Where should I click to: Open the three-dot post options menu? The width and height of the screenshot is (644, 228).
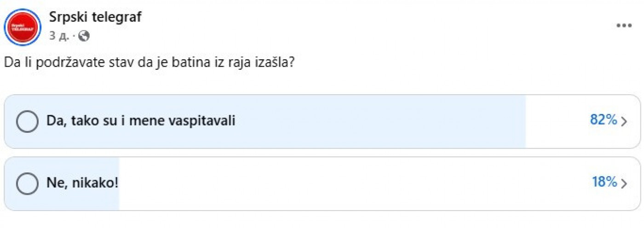tap(624, 25)
